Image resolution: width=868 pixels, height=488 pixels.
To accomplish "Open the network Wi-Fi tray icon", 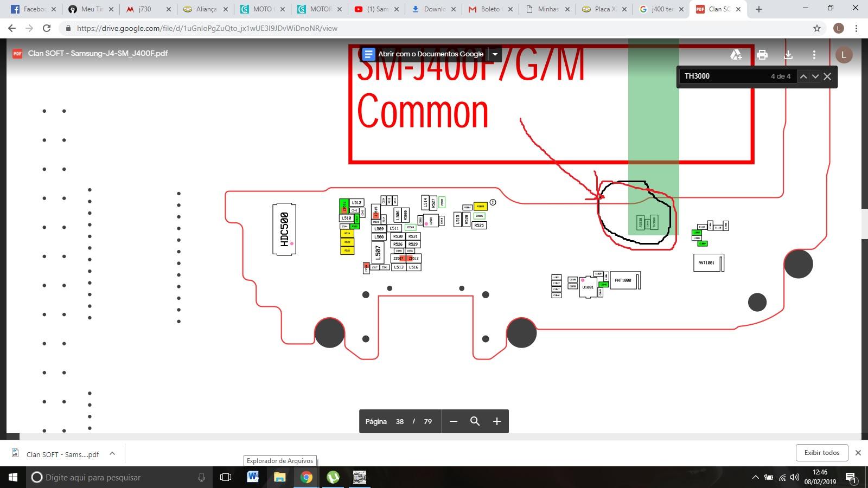I will click(782, 477).
